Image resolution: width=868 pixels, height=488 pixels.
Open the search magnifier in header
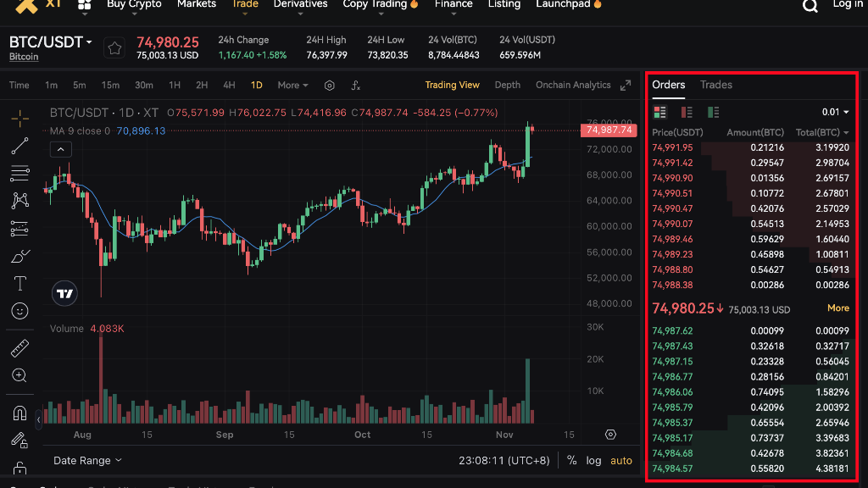pos(810,6)
